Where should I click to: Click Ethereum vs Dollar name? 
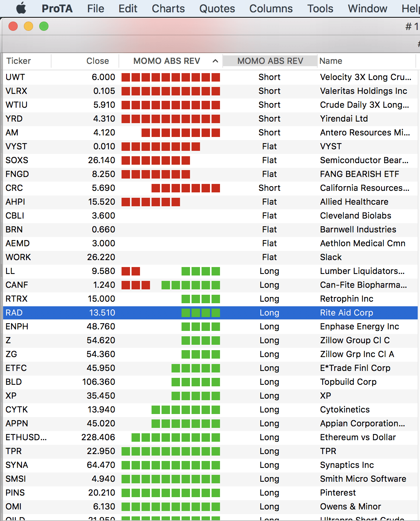pyautogui.click(x=358, y=437)
